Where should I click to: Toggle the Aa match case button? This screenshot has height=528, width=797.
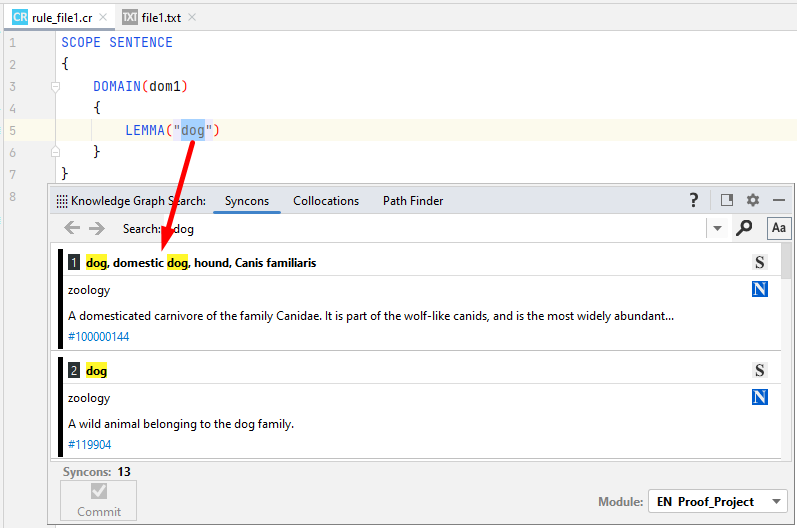coord(778,228)
